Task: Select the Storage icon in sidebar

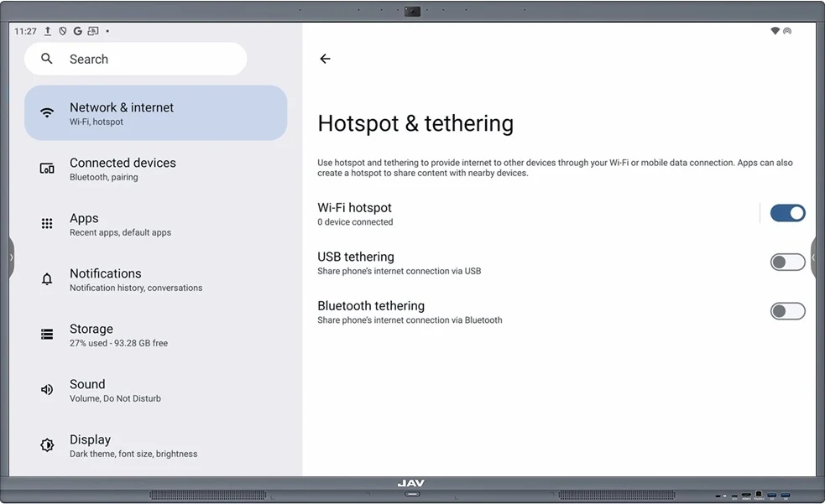Action: click(x=46, y=333)
